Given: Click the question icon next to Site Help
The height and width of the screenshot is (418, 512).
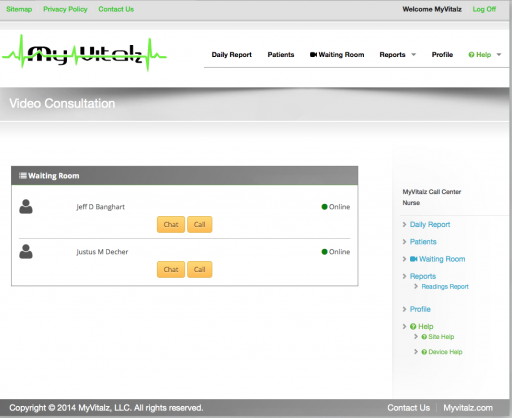Looking at the screenshot, I should [x=424, y=337].
